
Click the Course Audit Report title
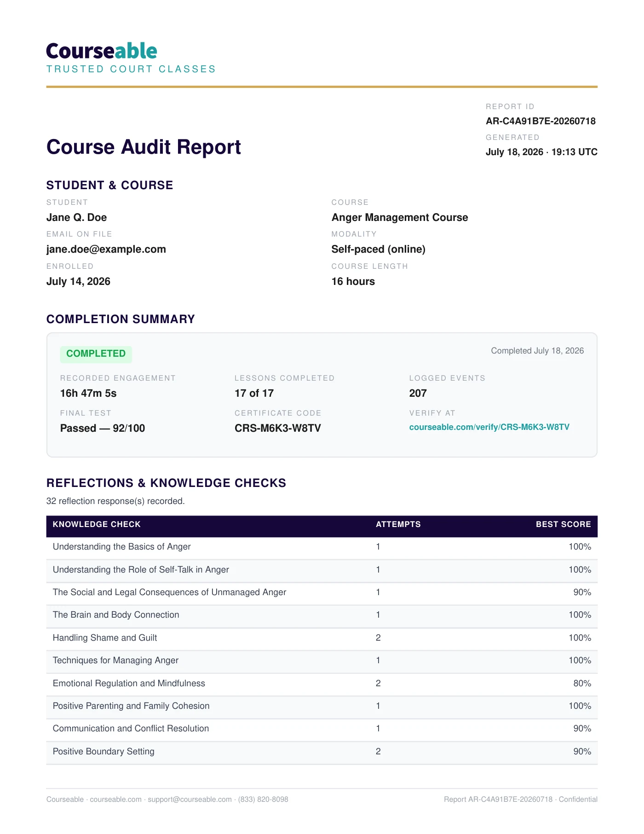144,147
